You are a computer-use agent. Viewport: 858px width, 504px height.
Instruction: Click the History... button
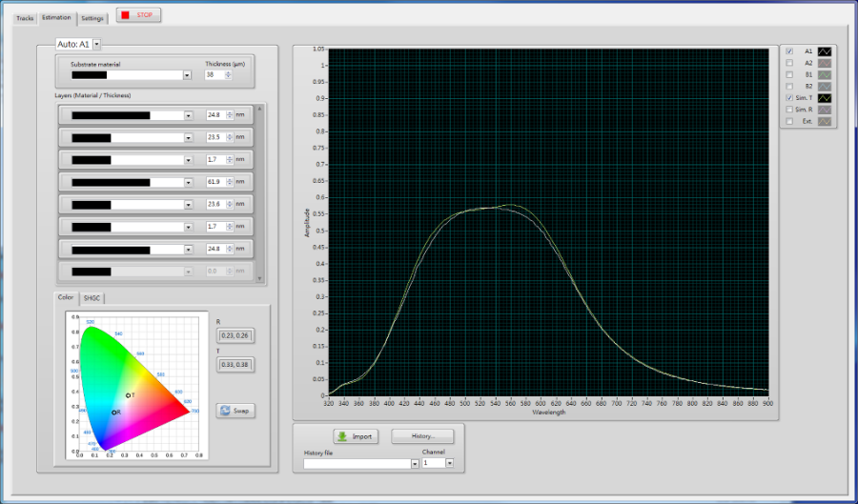(422, 436)
